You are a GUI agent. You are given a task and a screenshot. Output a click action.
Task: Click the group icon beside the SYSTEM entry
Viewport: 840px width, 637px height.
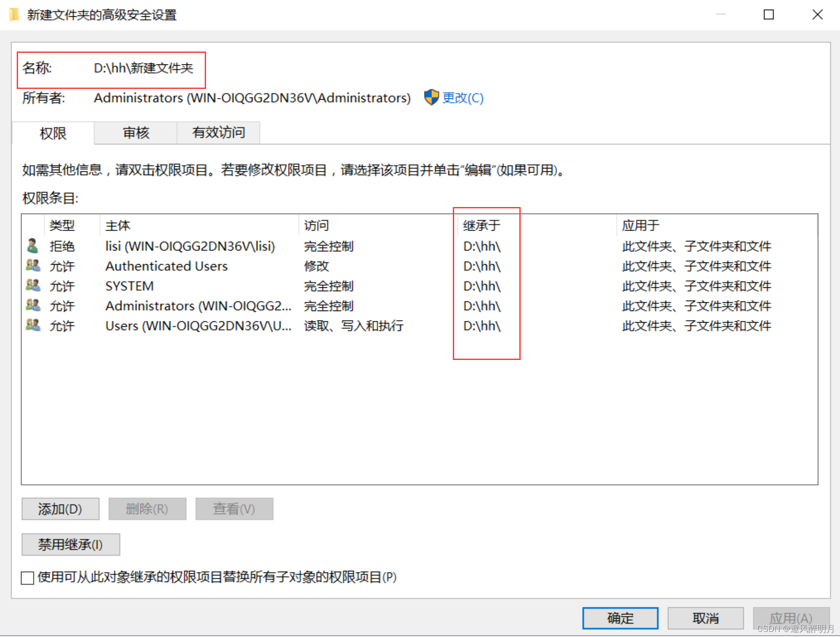point(33,286)
